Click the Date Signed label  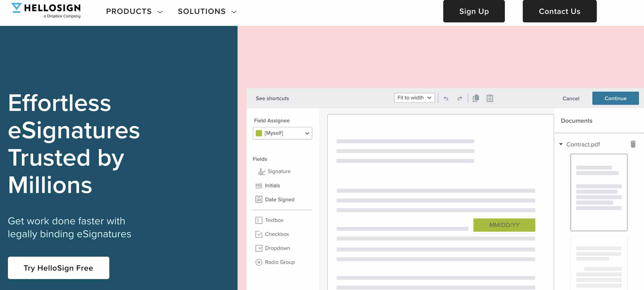tap(279, 199)
